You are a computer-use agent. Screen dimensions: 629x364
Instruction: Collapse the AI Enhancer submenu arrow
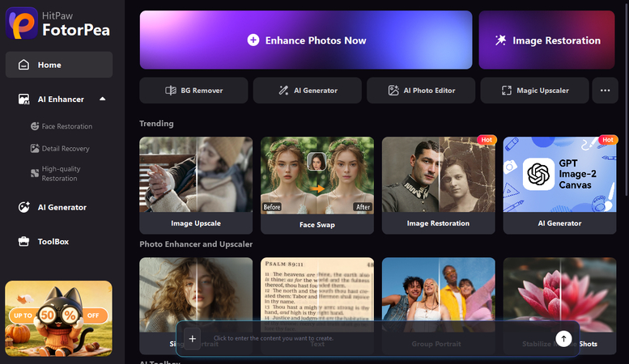[103, 99]
